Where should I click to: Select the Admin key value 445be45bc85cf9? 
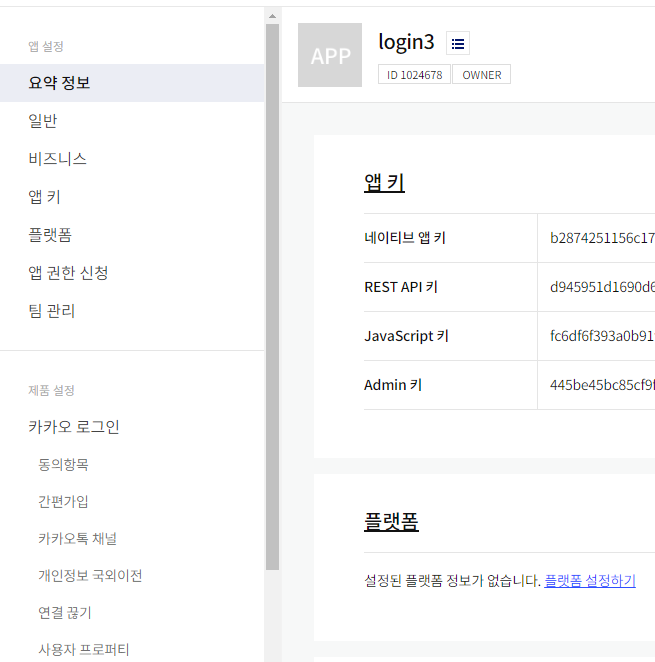(602, 385)
